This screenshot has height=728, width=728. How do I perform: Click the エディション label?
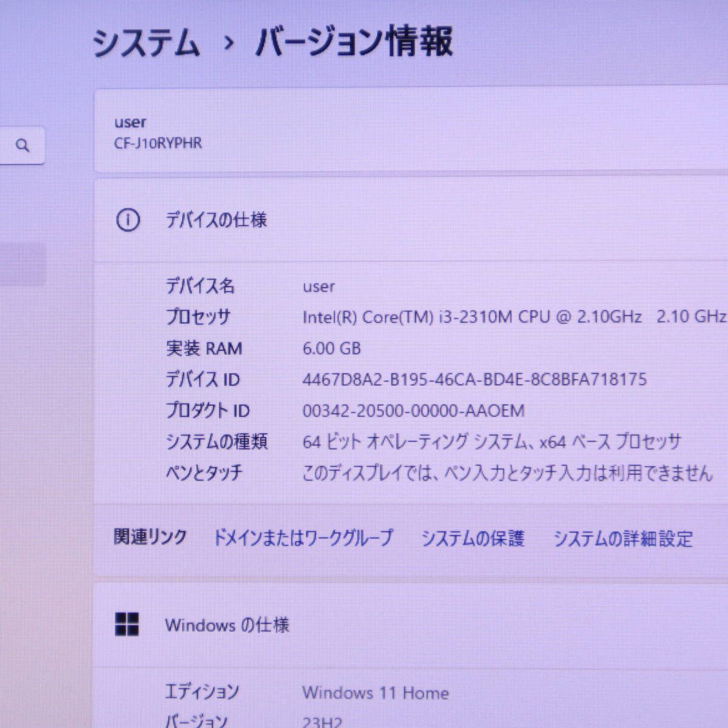tap(202, 691)
